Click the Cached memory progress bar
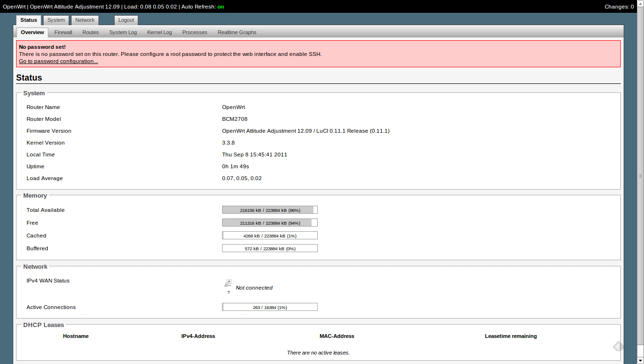Screen dimensions: 644x364 (x=270, y=236)
